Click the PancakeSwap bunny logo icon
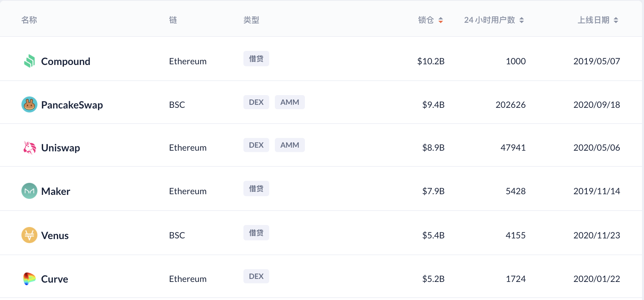The height and width of the screenshot is (300, 644). (29, 104)
